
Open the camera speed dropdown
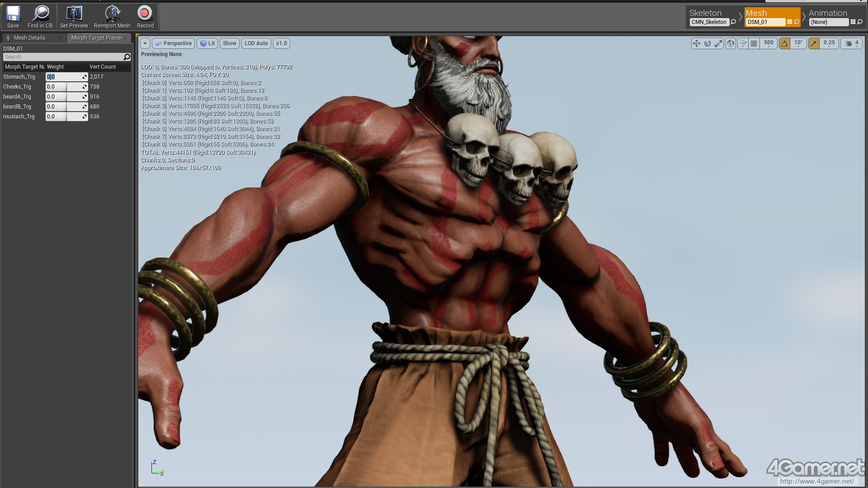pos(852,43)
